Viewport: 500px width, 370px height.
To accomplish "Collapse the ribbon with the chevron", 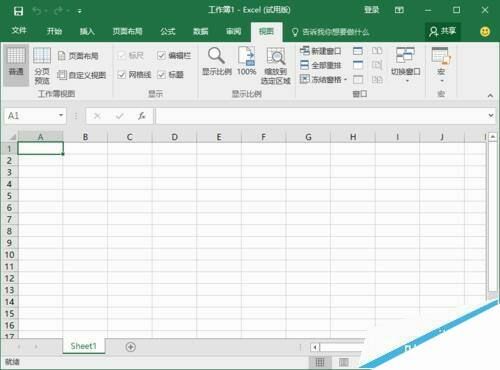I will (490, 96).
